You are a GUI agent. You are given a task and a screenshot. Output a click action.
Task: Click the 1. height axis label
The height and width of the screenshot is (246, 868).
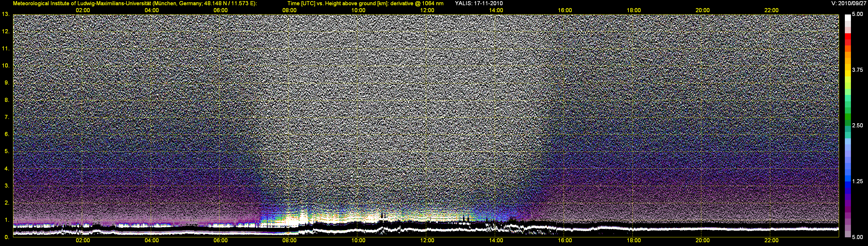click(7, 220)
